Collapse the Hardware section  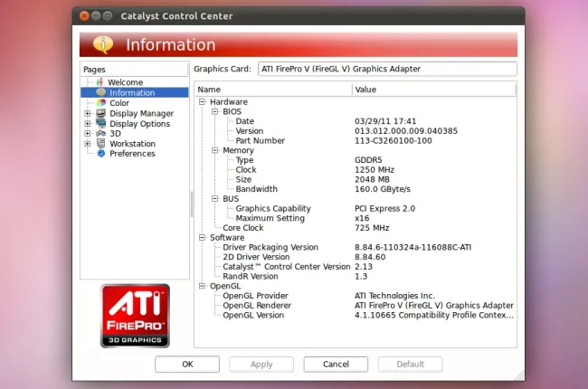202,101
